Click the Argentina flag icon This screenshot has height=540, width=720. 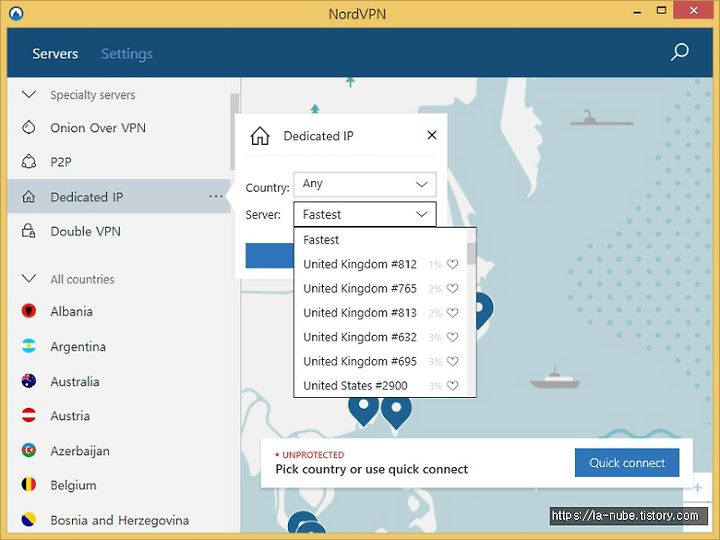point(28,346)
